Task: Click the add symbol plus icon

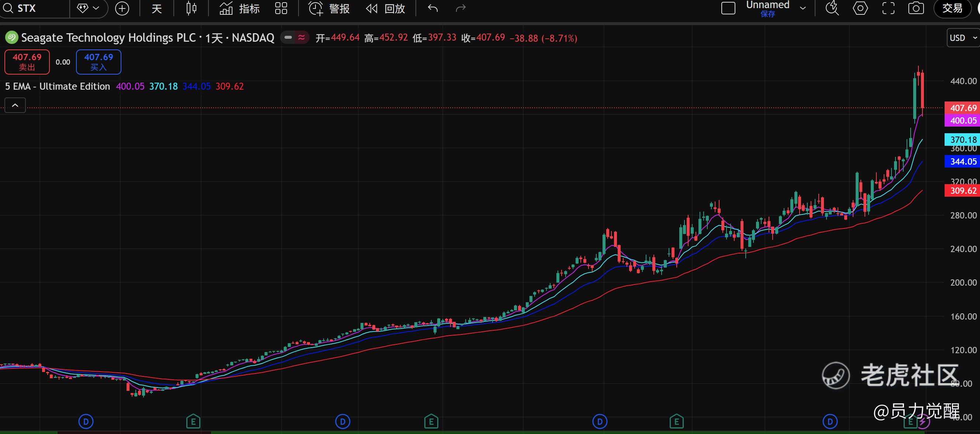Action: tap(122, 8)
